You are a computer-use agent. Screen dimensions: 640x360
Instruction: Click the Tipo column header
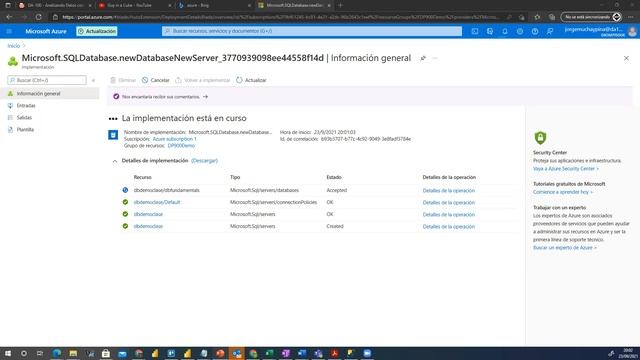click(235, 177)
